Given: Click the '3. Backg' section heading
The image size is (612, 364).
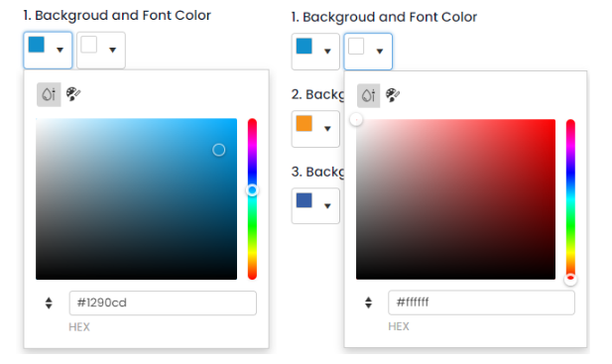Looking at the screenshot, I should click(317, 172).
